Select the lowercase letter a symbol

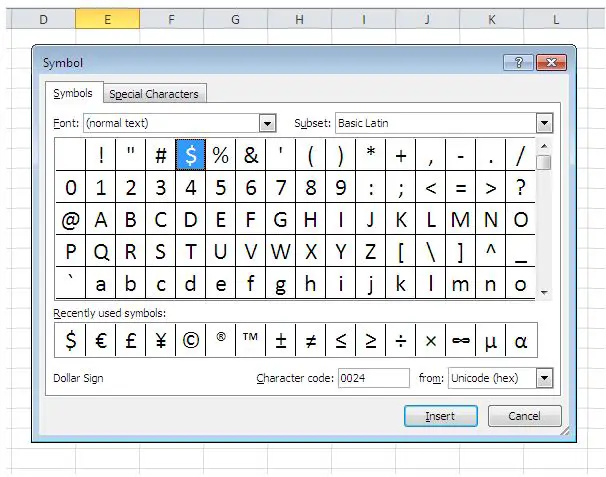(100, 283)
